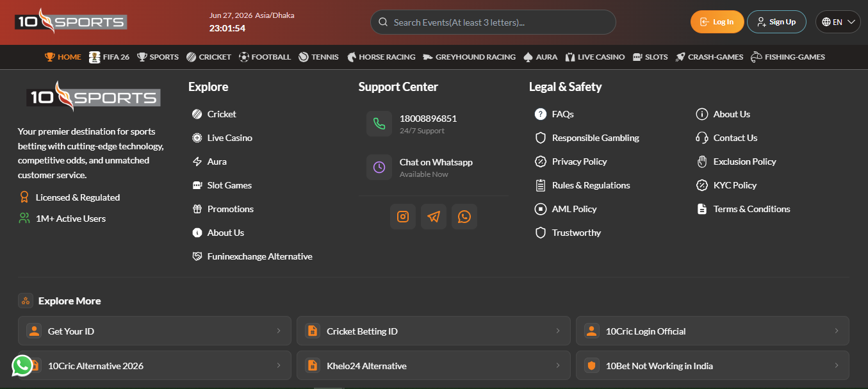Click the purple clock Chat on Whatsapp icon
The width and height of the screenshot is (868, 389).
point(379,167)
